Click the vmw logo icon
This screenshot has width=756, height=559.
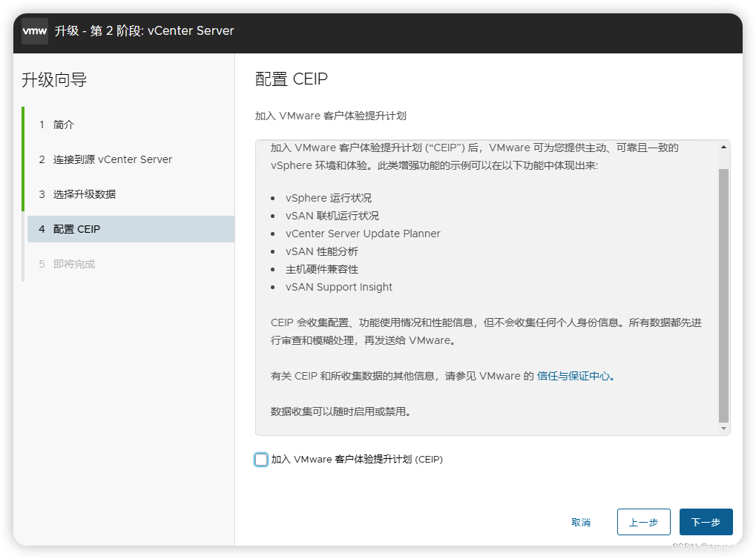[35, 31]
